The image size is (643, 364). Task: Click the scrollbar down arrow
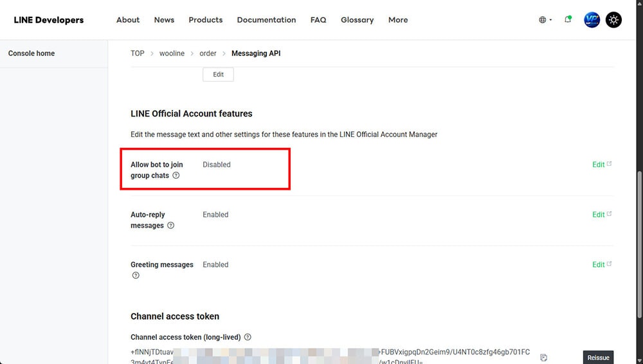pos(639,360)
